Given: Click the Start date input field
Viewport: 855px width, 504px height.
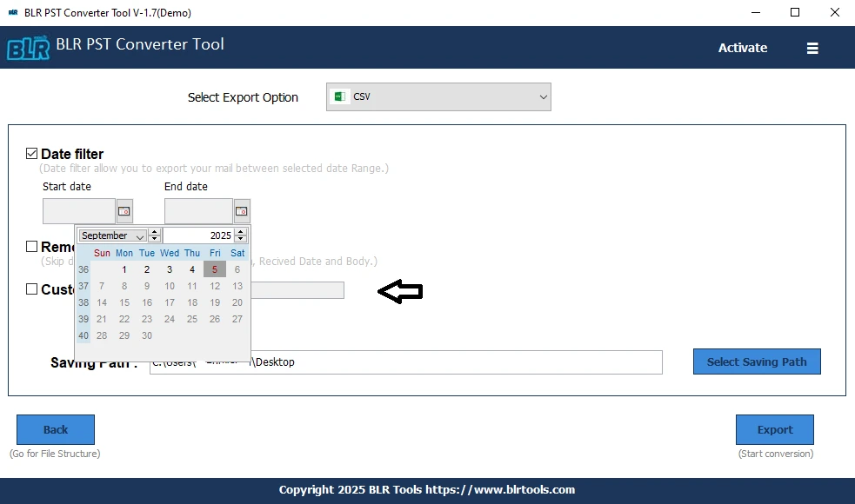Looking at the screenshot, I should pyautogui.click(x=79, y=211).
